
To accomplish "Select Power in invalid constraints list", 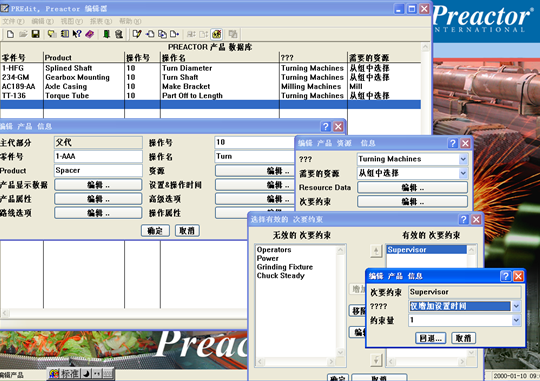I will tap(268, 258).
